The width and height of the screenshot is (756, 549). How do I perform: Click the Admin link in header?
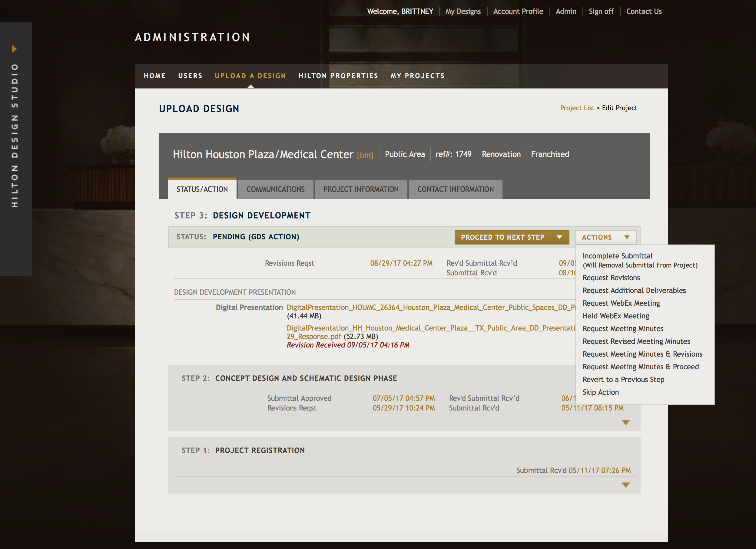point(566,11)
